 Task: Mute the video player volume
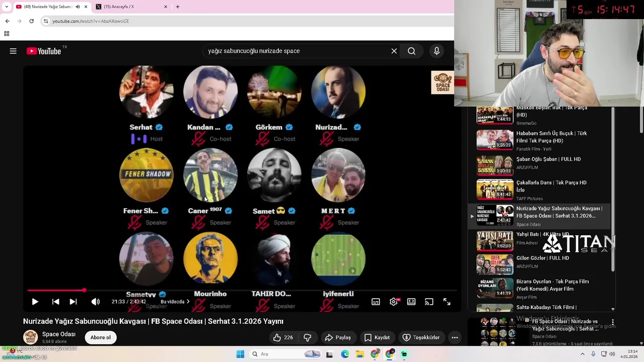[x=96, y=302]
